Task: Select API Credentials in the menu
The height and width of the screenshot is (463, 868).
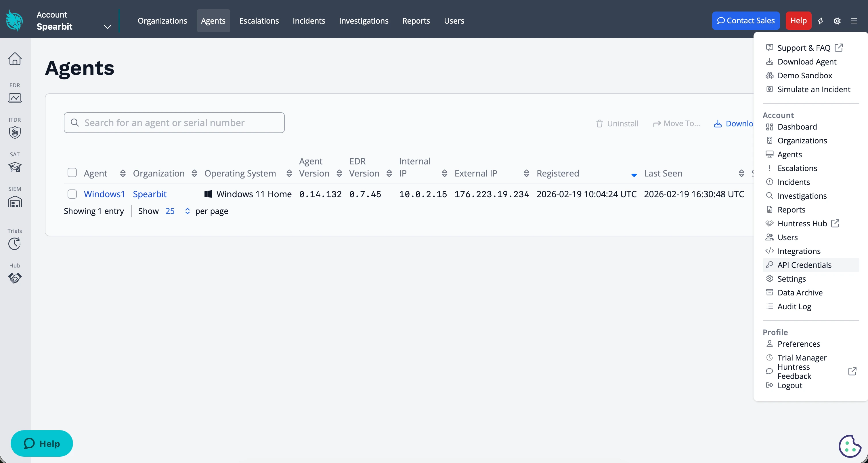Action: coord(804,265)
